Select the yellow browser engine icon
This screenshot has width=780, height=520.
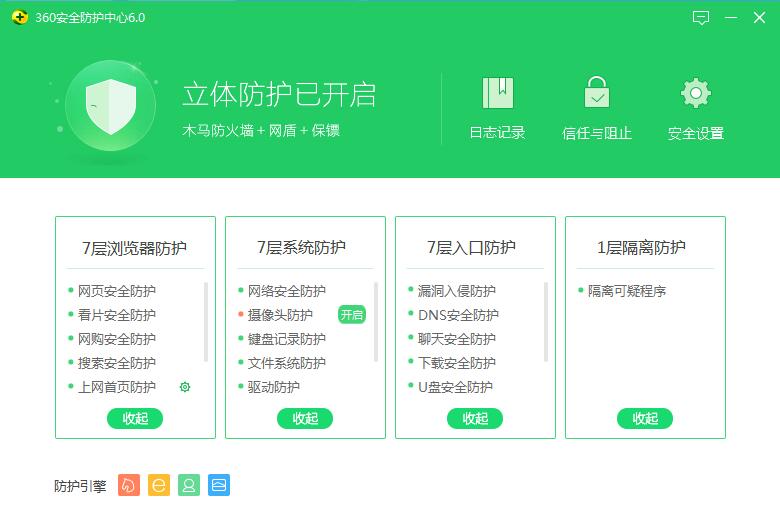point(159,485)
